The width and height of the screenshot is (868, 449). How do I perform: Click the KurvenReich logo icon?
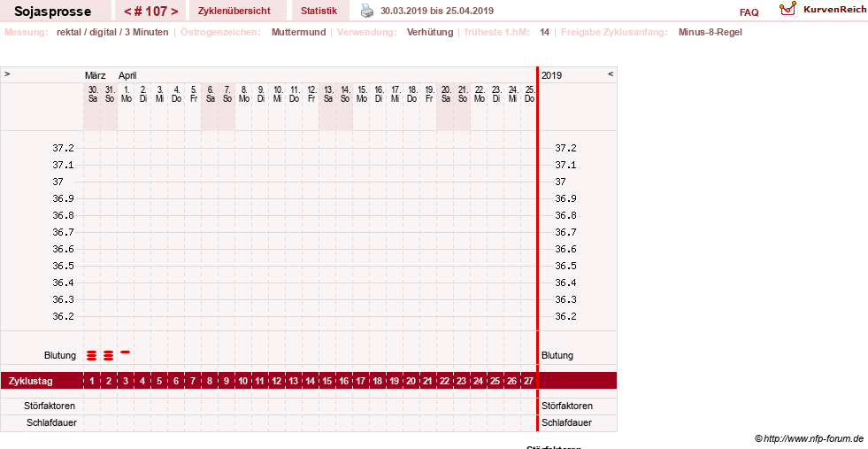[x=787, y=8]
